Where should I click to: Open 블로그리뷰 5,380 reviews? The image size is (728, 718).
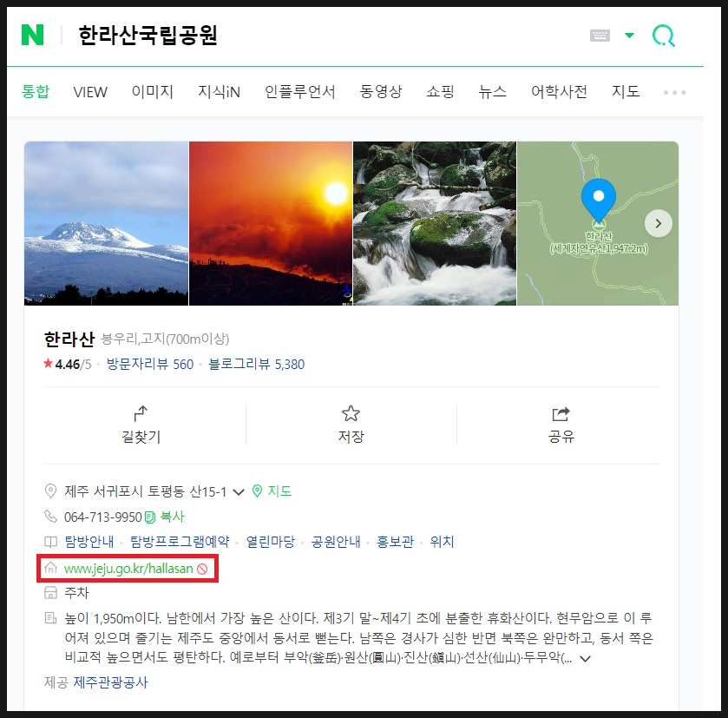tap(256, 364)
